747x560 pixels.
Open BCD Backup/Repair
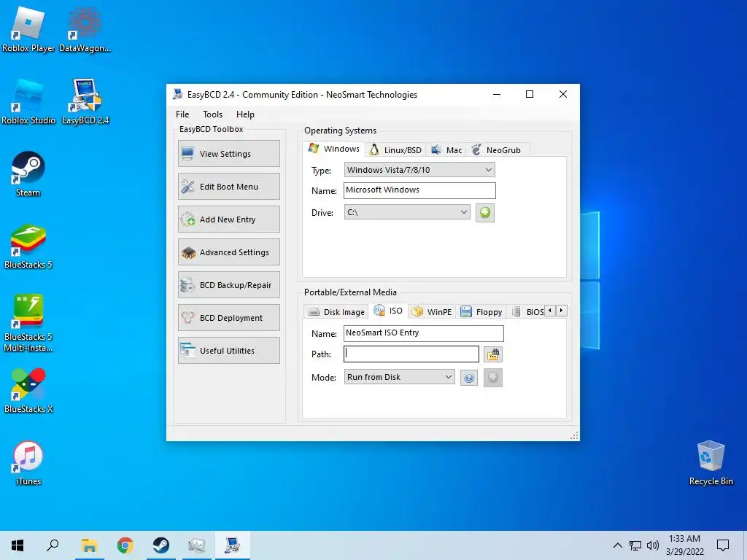click(x=229, y=285)
